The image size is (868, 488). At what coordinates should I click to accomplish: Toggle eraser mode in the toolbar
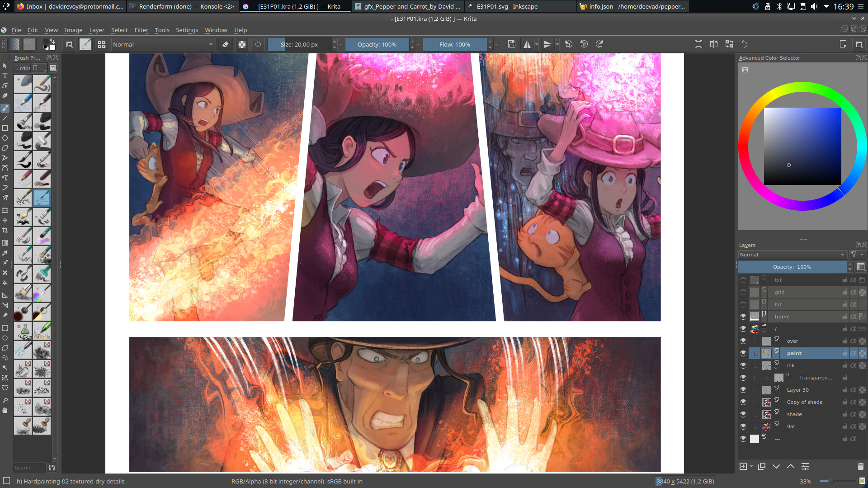pyautogui.click(x=226, y=44)
